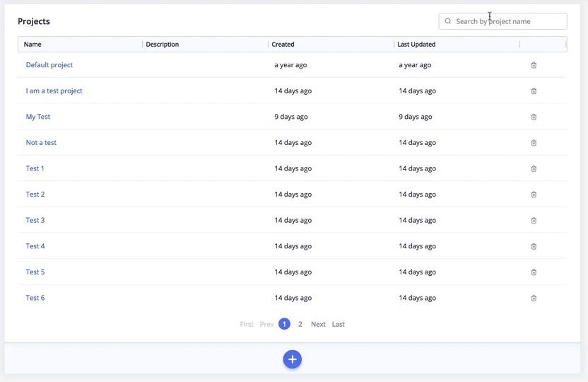Select Next in the pagination
Image resolution: width=588 pixels, height=382 pixels.
pyautogui.click(x=318, y=324)
